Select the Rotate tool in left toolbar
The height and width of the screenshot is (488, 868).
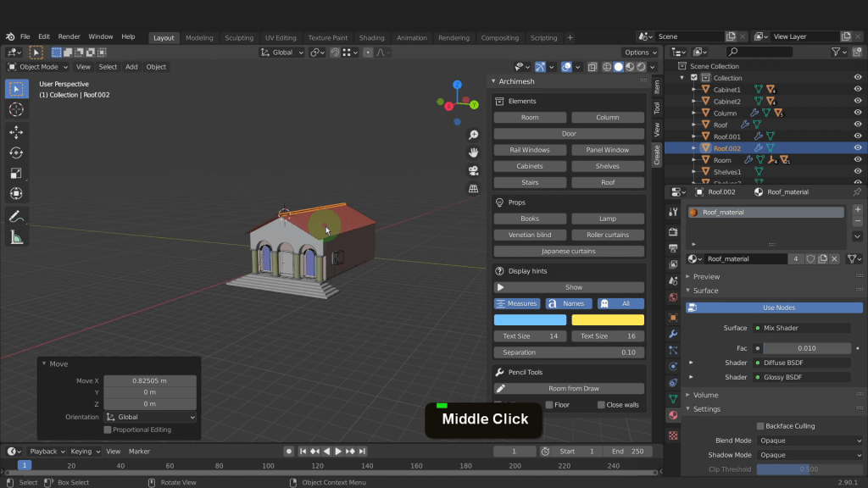(16, 152)
